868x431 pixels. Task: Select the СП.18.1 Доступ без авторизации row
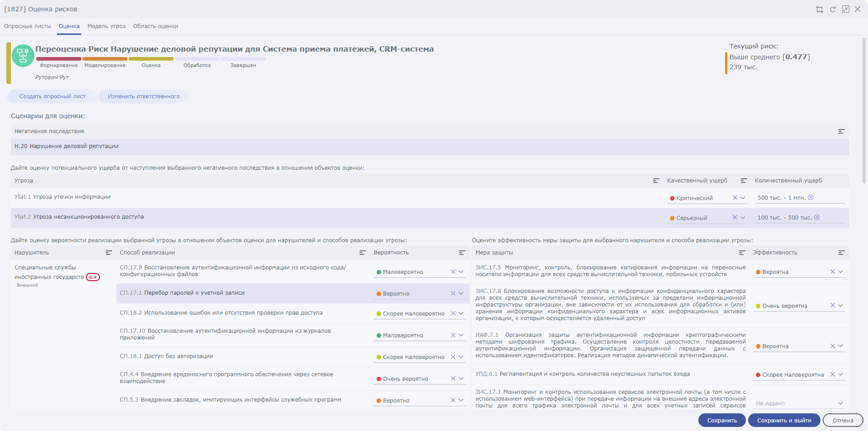click(293, 357)
